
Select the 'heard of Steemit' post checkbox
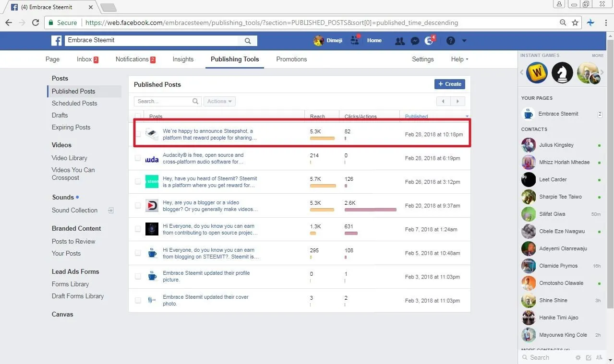pos(138,182)
